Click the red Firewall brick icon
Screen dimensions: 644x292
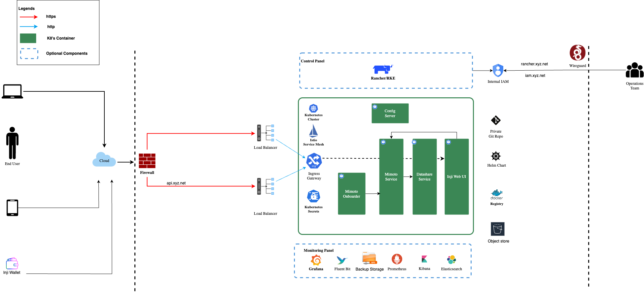click(147, 161)
